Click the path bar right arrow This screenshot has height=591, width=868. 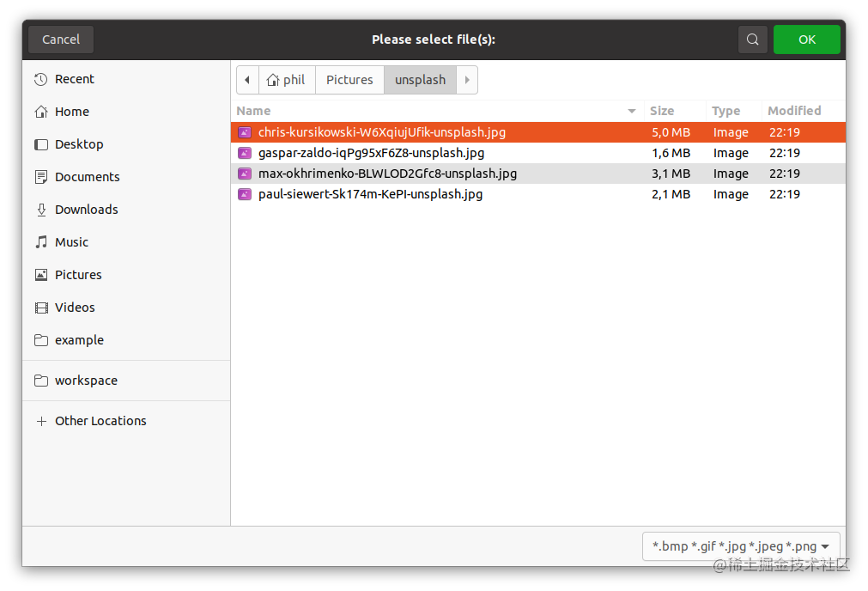(467, 80)
